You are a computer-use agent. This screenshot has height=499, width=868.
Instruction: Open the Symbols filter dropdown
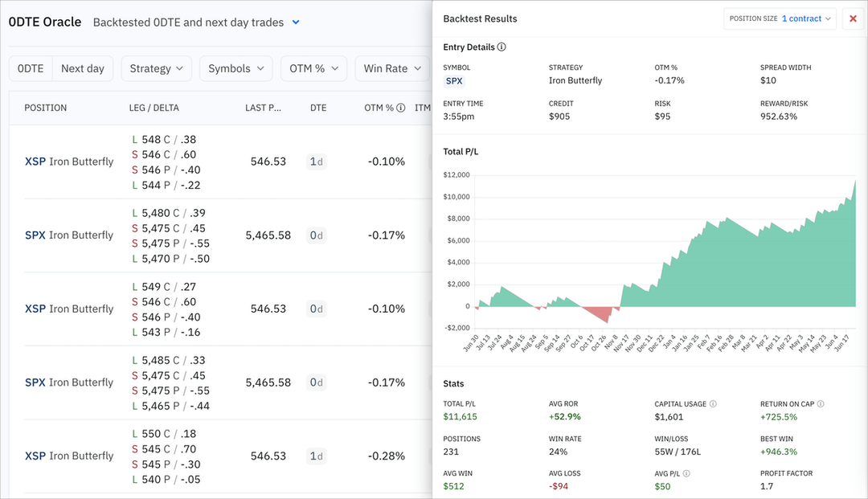click(235, 68)
